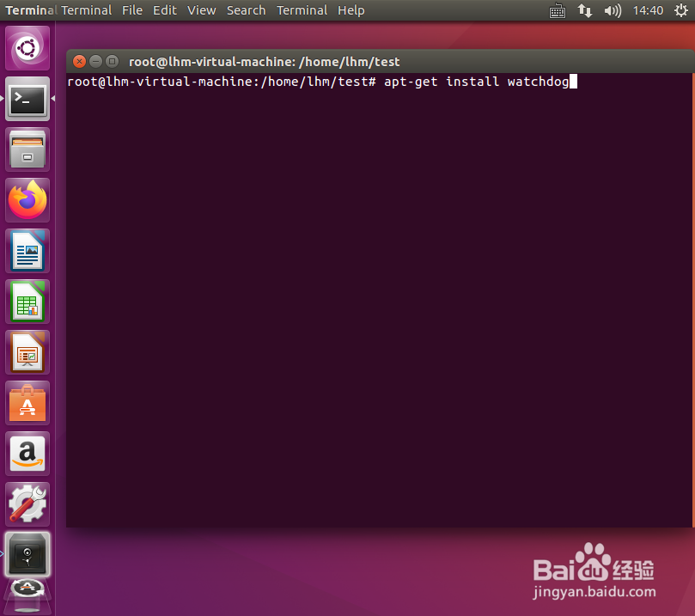The image size is (695, 616).
Task: Open the keyboard input indicator
Action: click(x=558, y=10)
